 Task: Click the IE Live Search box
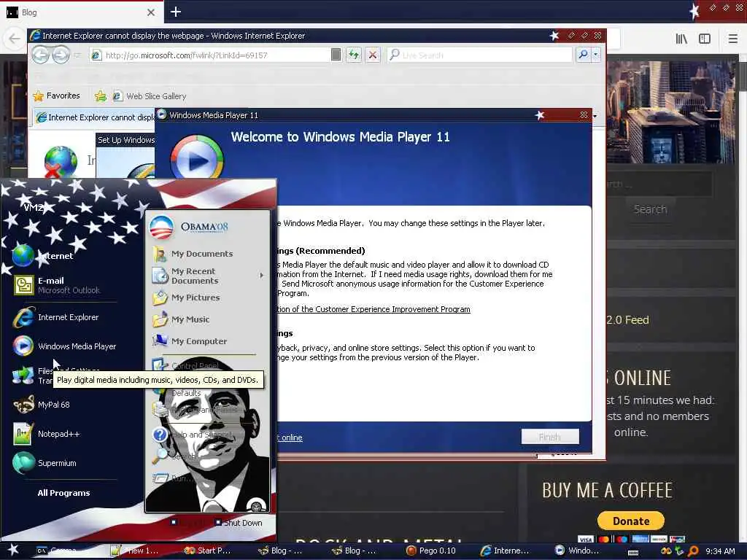pyautogui.click(x=480, y=55)
